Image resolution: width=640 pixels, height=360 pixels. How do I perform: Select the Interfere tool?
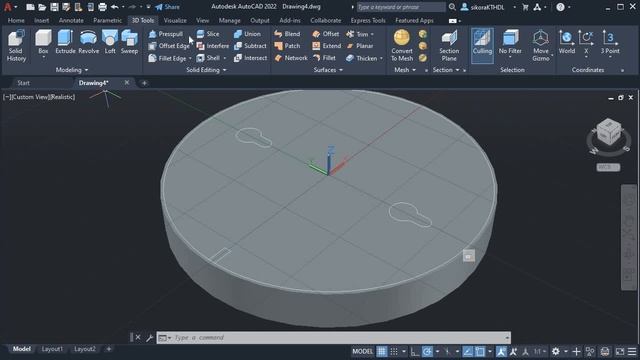(212, 46)
